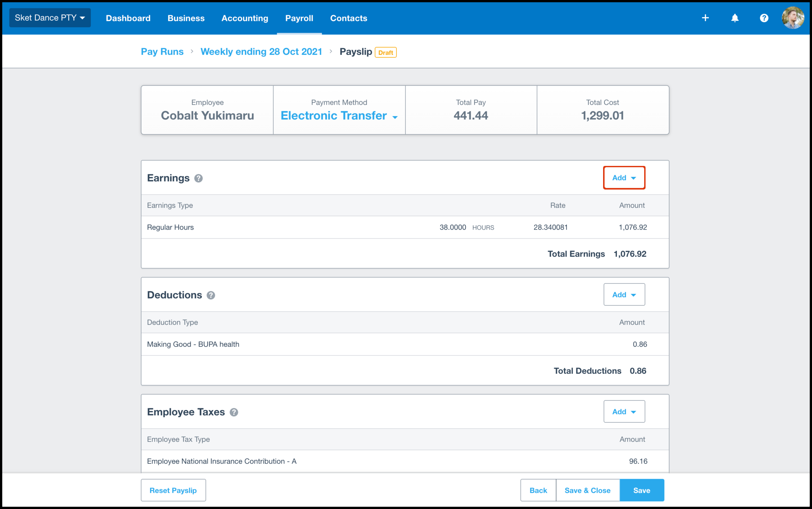Click the help question mark in header
This screenshot has height=509, width=812.
coord(764,18)
